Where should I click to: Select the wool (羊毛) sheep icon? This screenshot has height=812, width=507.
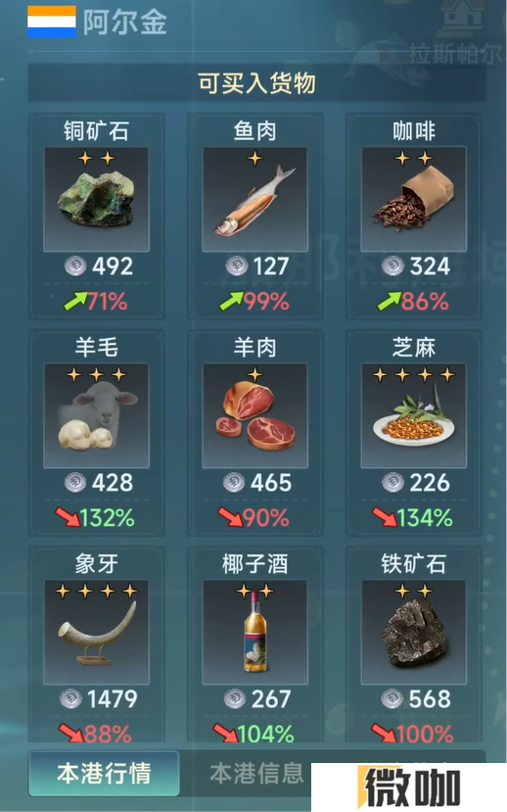(x=96, y=415)
